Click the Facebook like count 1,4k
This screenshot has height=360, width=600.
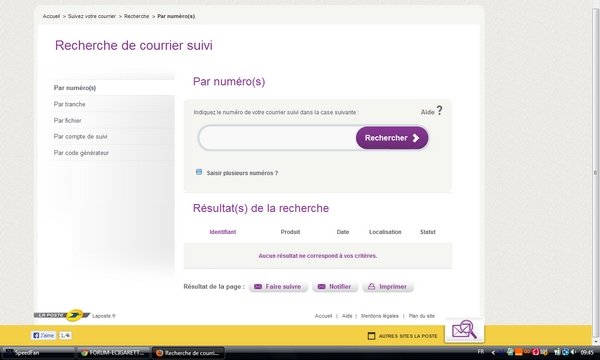click(x=65, y=336)
